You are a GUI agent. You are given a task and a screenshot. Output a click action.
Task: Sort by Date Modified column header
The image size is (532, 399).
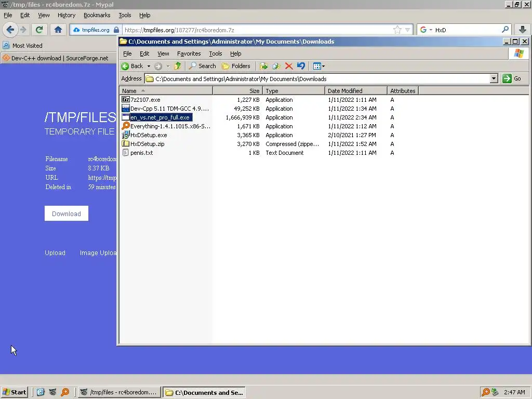356,90
